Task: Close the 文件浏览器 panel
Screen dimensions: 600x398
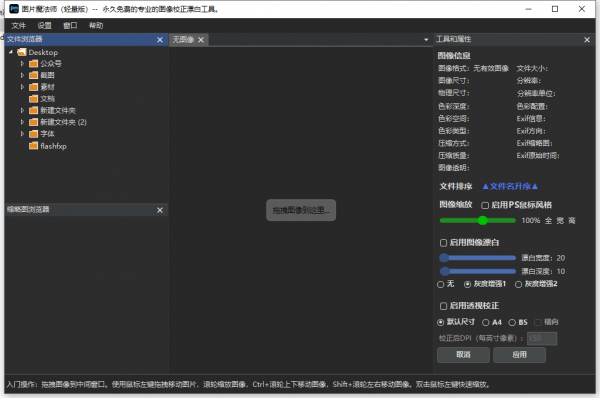Action: pyautogui.click(x=160, y=40)
